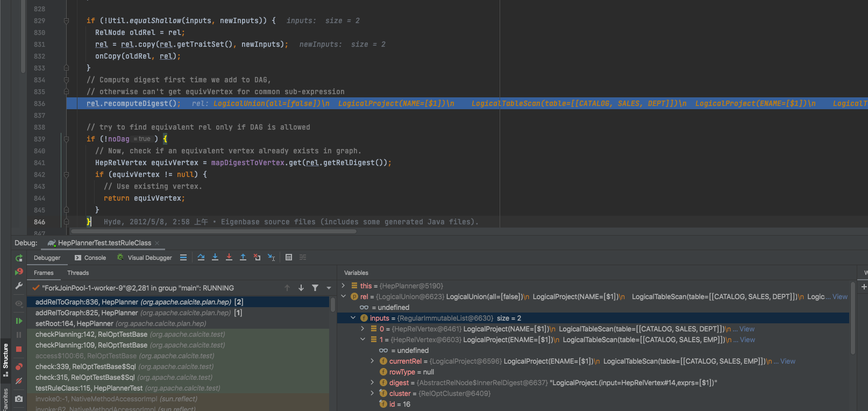
Task: Close the HepPlannerTest.testRuleClass tab
Action: point(158,243)
